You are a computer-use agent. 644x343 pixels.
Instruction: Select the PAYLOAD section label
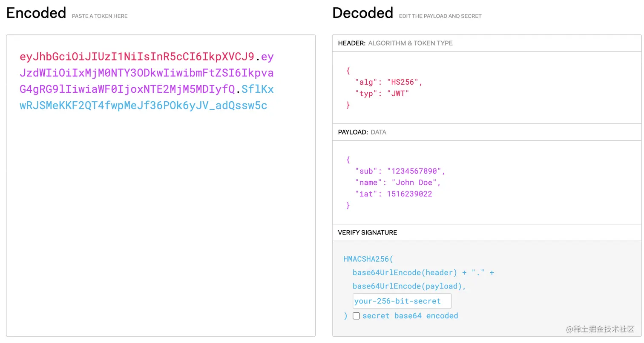pyautogui.click(x=353, y=132)
